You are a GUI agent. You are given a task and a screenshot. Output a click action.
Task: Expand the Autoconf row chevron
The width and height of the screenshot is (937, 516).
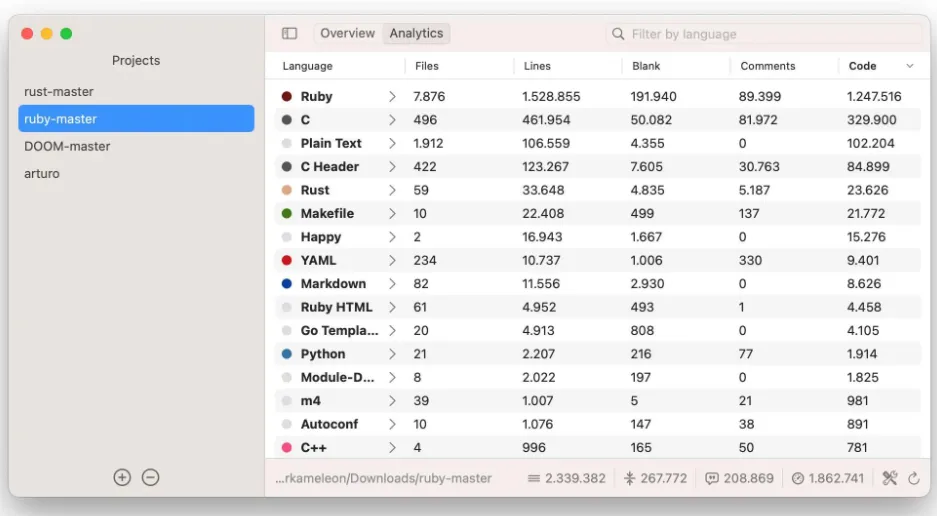click(392, 424)
